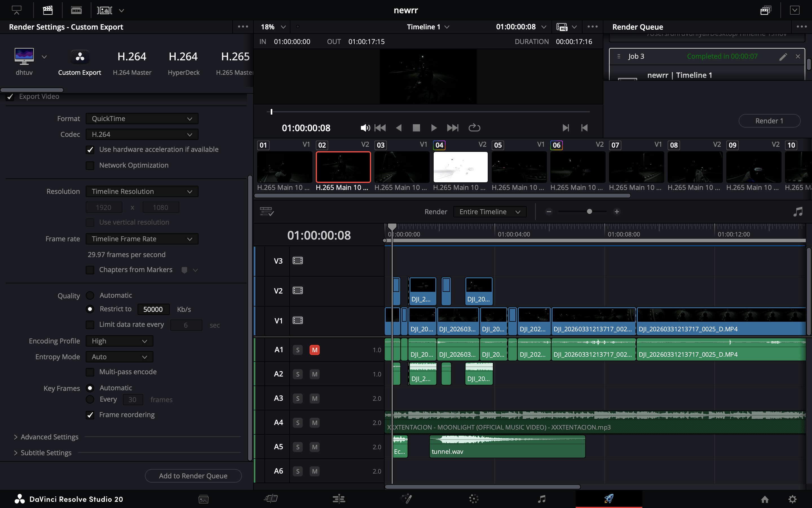Select the H.265 Master preset
The width and height of the screenshot is (812, 508).
(235, 63)
